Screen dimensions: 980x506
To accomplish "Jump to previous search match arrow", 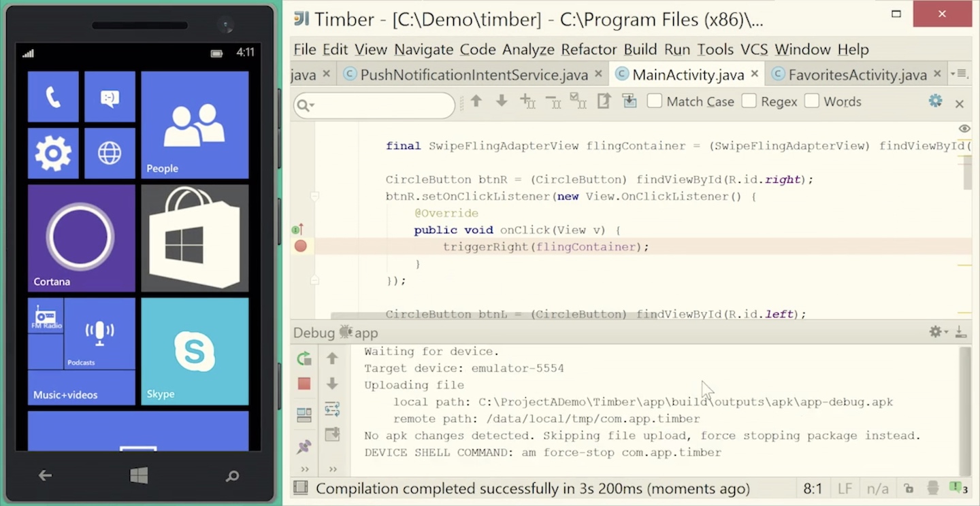I will 476,101.
